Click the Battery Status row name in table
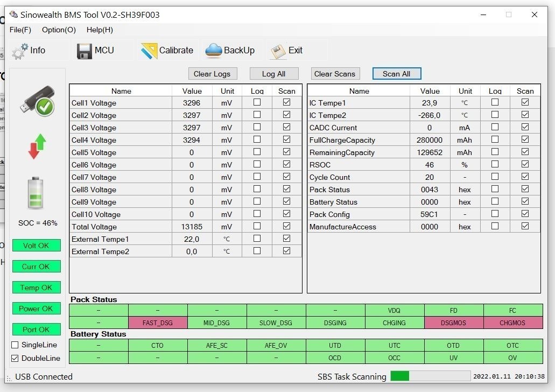 click(333, 202)
